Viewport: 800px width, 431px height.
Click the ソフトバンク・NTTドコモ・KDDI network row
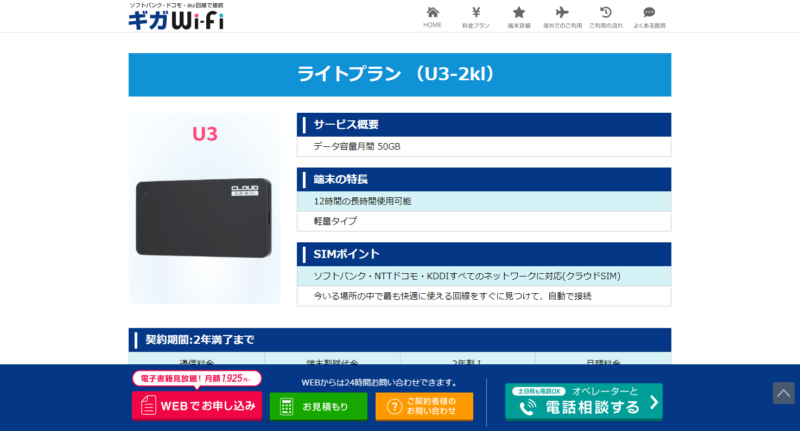(x=484, y=276)
